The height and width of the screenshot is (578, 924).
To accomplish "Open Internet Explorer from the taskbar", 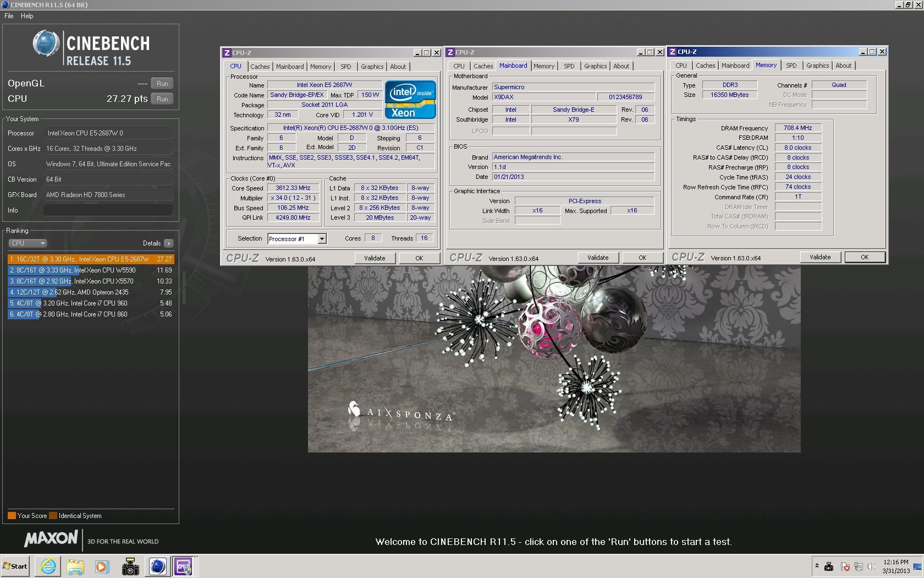I will pyautogui.click(x=48, y=566).
